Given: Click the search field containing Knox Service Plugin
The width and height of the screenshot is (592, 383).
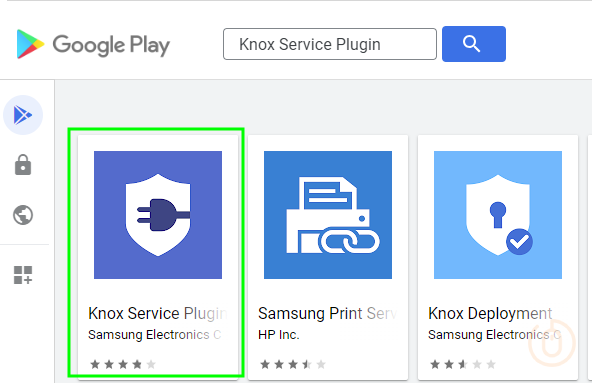Looking at the screenshot, I should 330,44.
